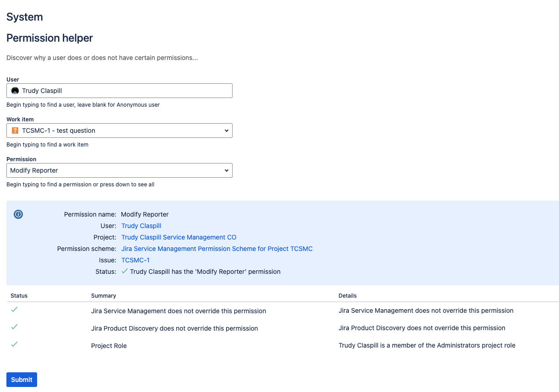Screen dimensions: 559x392
Task: Click checkmark next to the Status permission message
Action: click(x=124, y=271)
